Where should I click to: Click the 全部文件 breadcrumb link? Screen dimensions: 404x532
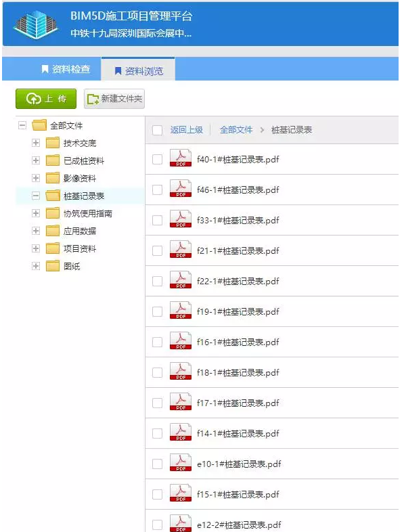coord(236,130)
